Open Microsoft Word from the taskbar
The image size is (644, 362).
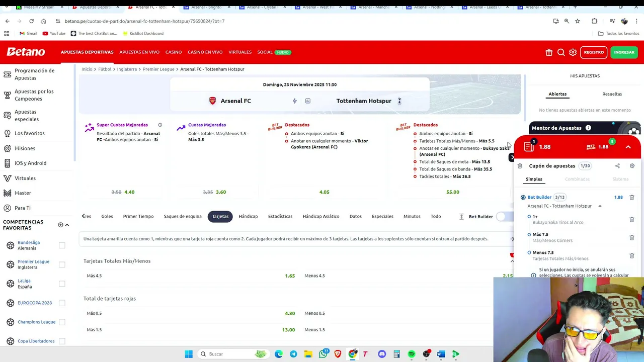tap(441, 354)
